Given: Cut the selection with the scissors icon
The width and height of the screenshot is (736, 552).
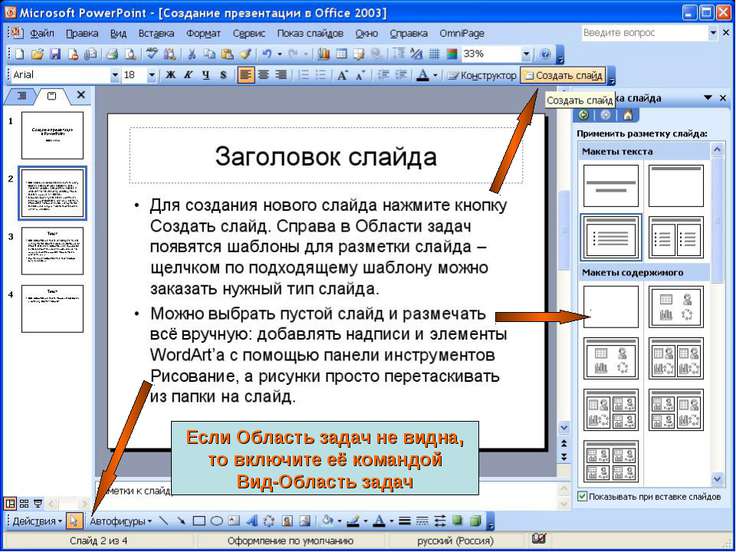Looking at the screenshot, I should (192, 54).
